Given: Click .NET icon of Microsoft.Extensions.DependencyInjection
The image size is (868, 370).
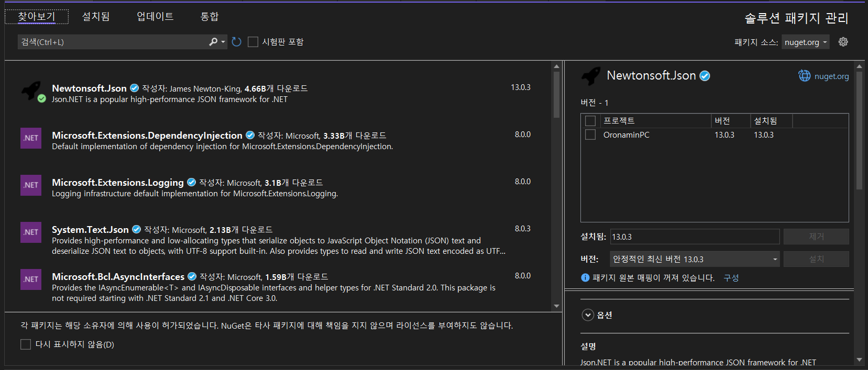Looking at the screenshot, I should tap(31, 138).
